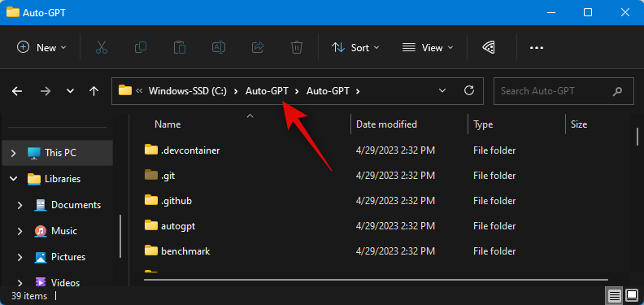Open the See more ellipsis menu

click(x=537, y=48)
